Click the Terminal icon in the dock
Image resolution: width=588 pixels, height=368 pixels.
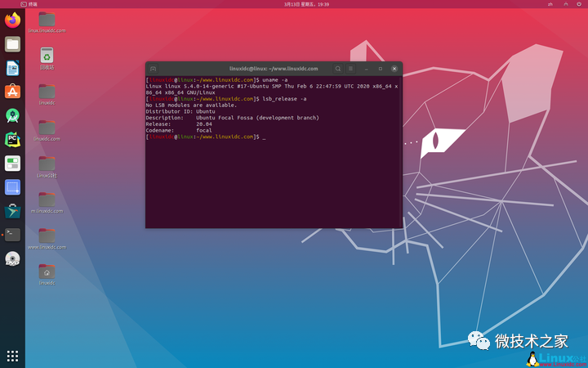pos(13,235)
